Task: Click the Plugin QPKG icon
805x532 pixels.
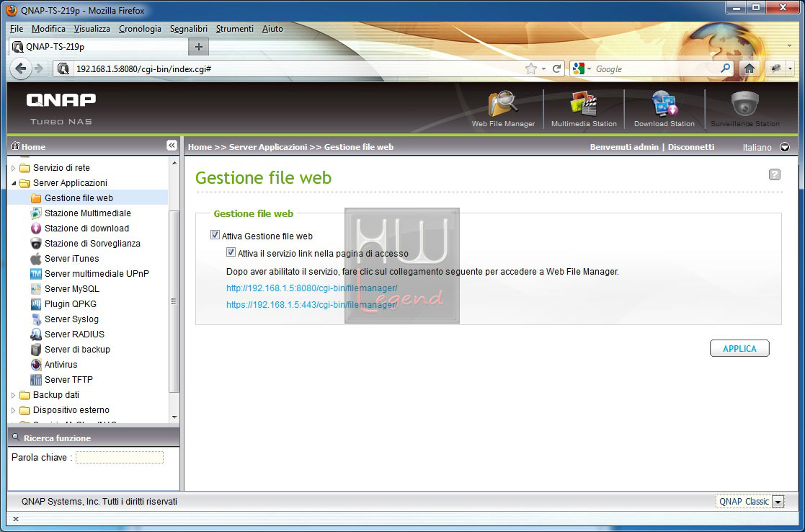Action: click(36, 304)
